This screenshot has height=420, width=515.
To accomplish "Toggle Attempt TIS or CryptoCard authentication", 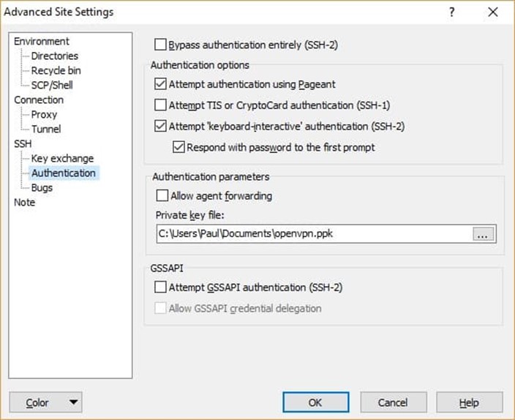I will [x=161, y=105].
